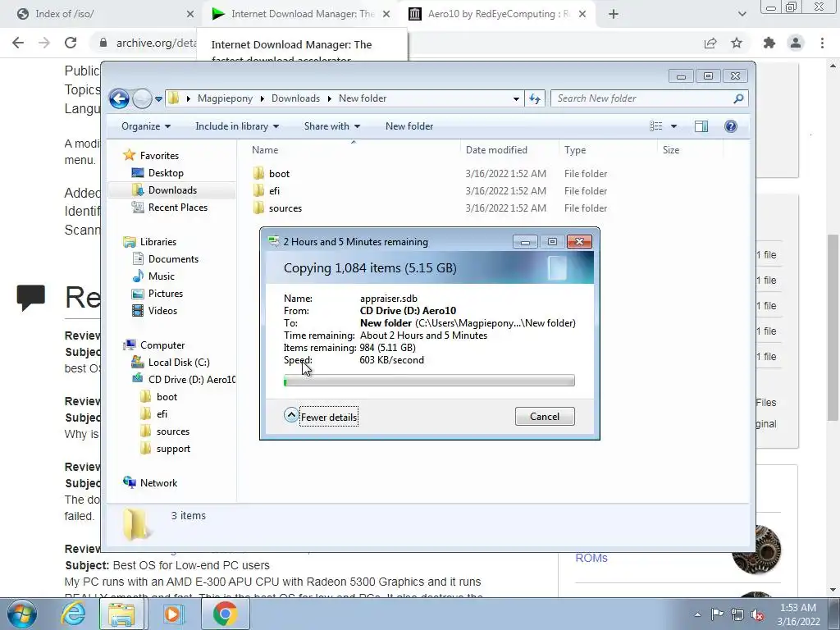Open Chrome extensions puzzle icon

(x=769, y=43)
